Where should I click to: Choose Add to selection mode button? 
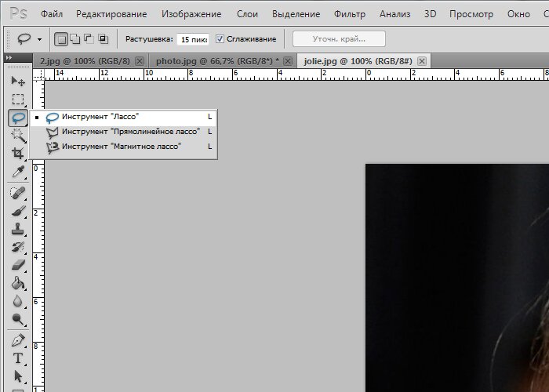tap(75, 39)
